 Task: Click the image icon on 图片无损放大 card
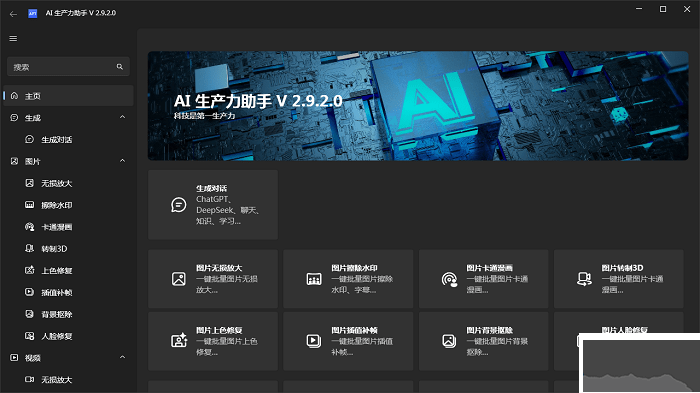click(179, 279)
